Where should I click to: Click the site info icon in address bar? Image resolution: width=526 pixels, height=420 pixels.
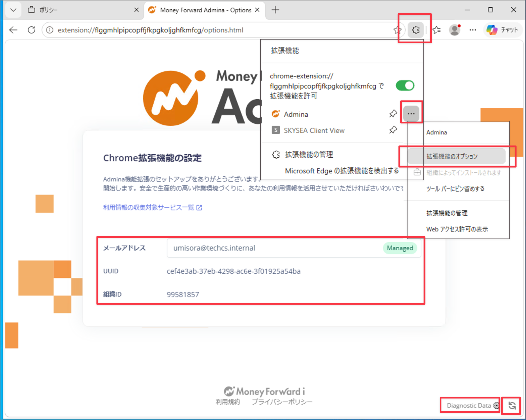tap(50, 30)
